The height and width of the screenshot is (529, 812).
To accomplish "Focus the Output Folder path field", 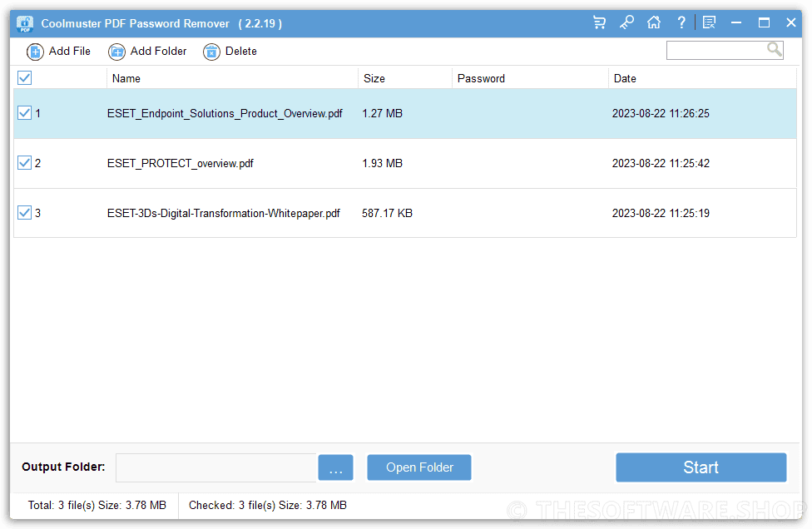I will point(216,467).
